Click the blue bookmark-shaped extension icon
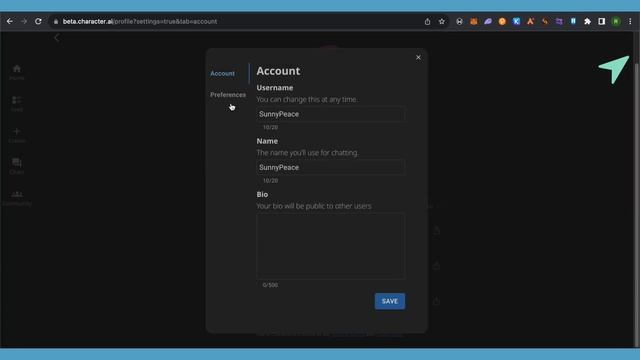The width and height of the screenshot is (640, 360). [x=573, y=21]
